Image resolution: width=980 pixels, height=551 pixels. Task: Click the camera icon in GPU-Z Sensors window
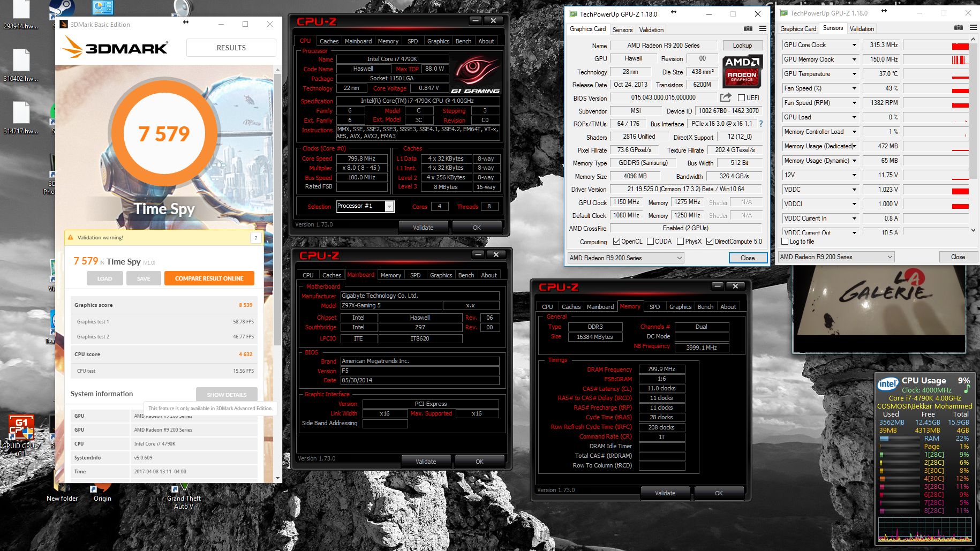click(959, 27)
